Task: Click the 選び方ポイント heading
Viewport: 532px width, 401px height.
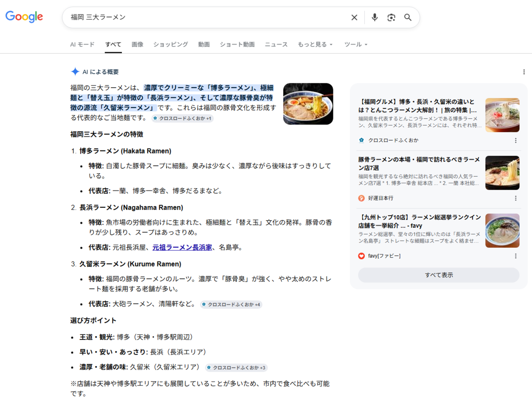Action: click(93, 320)
